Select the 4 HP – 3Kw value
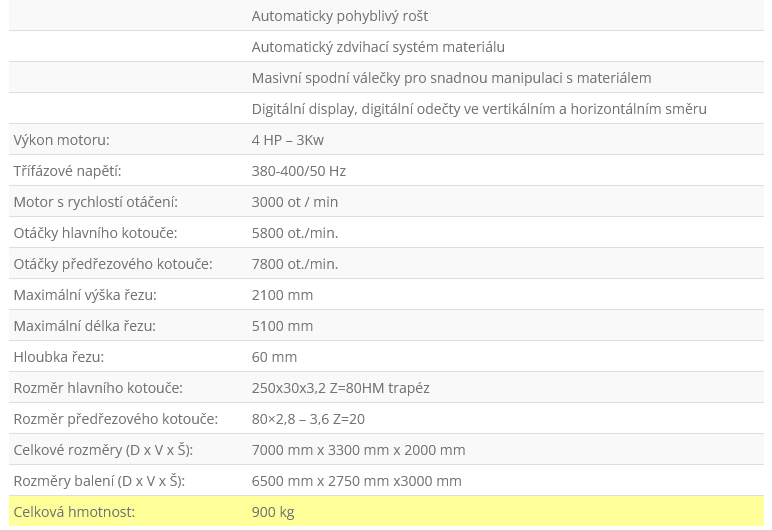 click(288, 140)
